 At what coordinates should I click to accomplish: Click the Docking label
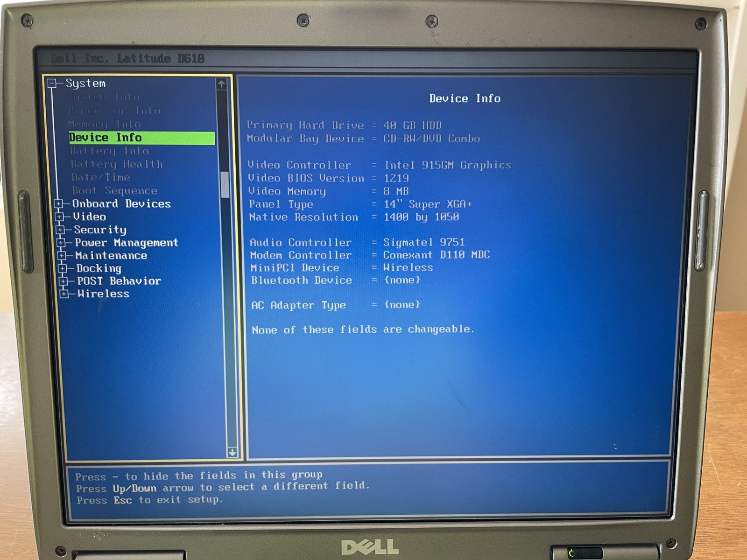[99, 268]
